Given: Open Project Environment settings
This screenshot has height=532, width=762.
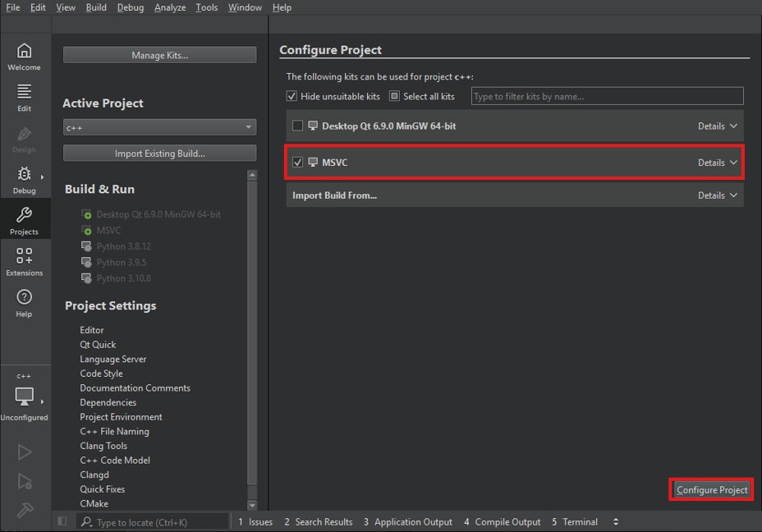Looking at the screenshot, I should pos(121,417).
